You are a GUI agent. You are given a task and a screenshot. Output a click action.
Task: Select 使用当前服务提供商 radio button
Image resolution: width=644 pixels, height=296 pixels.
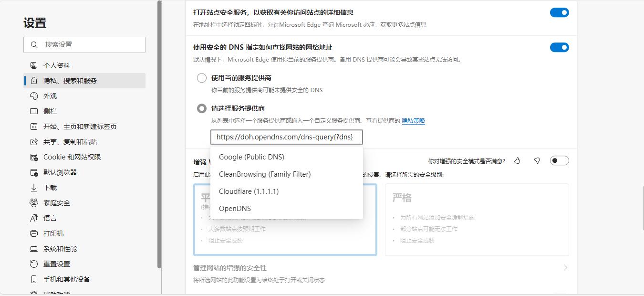click(201, 77)
